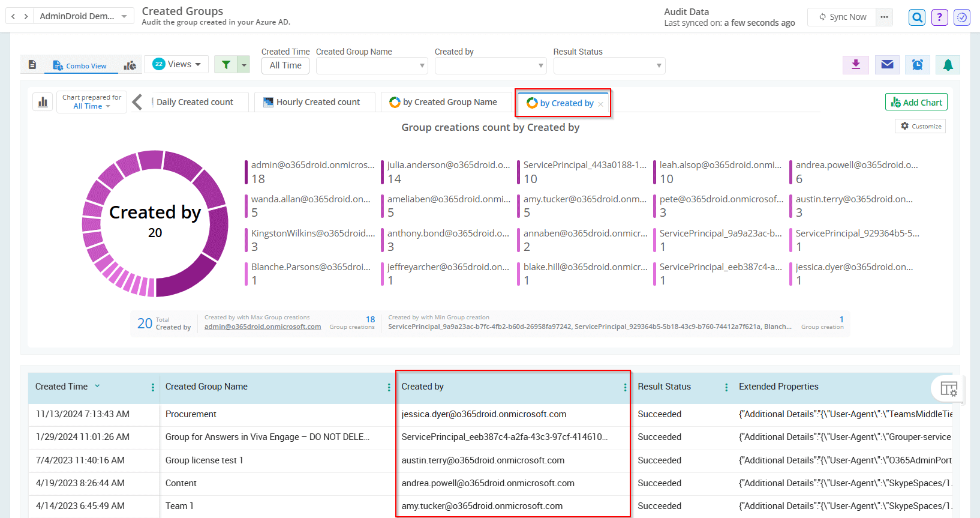Click the purple help question mark icon

(939, 17)
